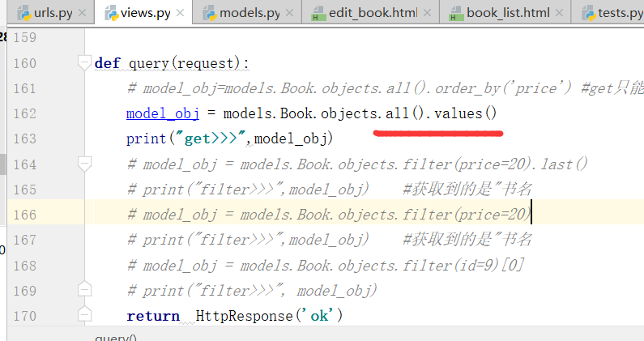Toggle the code fold marker at line 164

click(x=84, y=164)
